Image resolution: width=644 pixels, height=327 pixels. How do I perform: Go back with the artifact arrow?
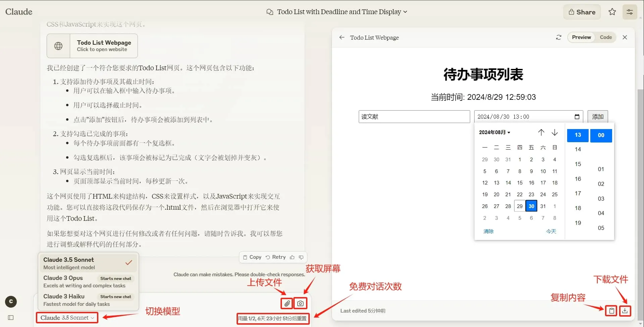(342, 37)
